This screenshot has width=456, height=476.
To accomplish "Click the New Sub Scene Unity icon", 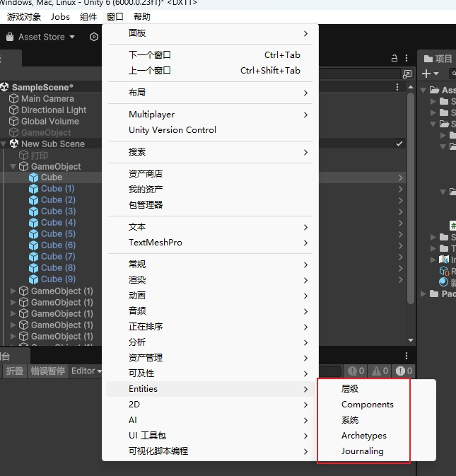I will (x=14, y=144).
